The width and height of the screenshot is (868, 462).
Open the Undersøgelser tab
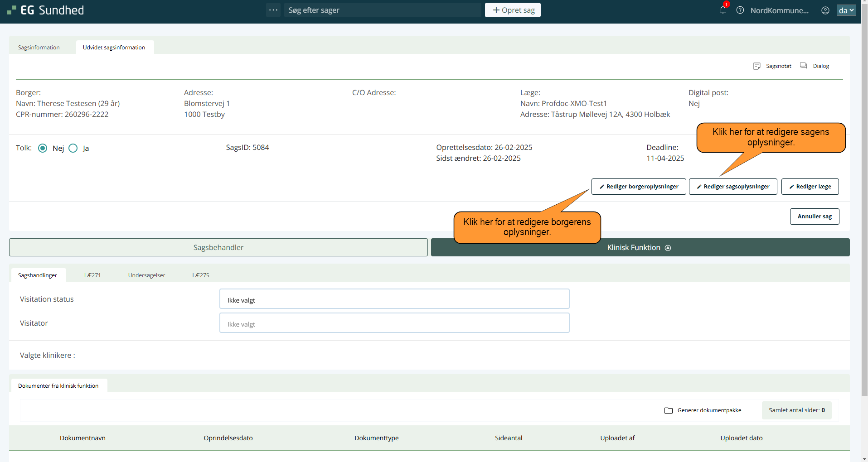point(146,275)
